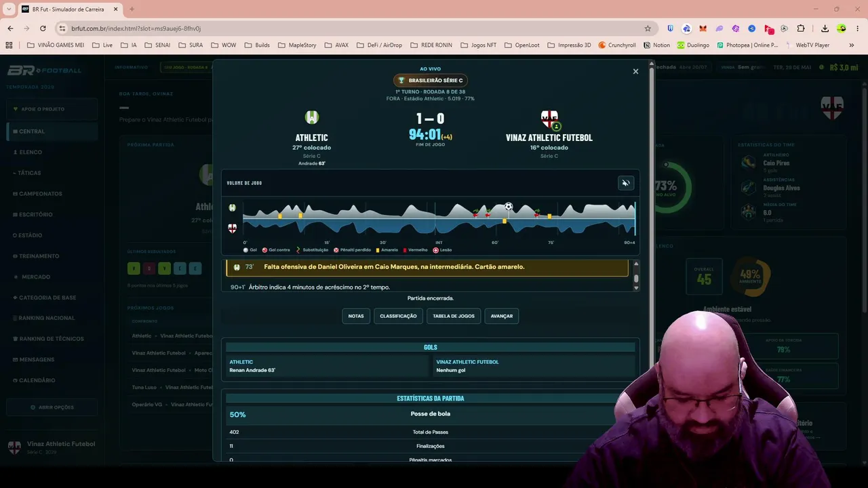Image resolution: width=868 pixels, height=488 pixels.
Task: Open Treinamento in the sidebar
Action: click(52, 256)
